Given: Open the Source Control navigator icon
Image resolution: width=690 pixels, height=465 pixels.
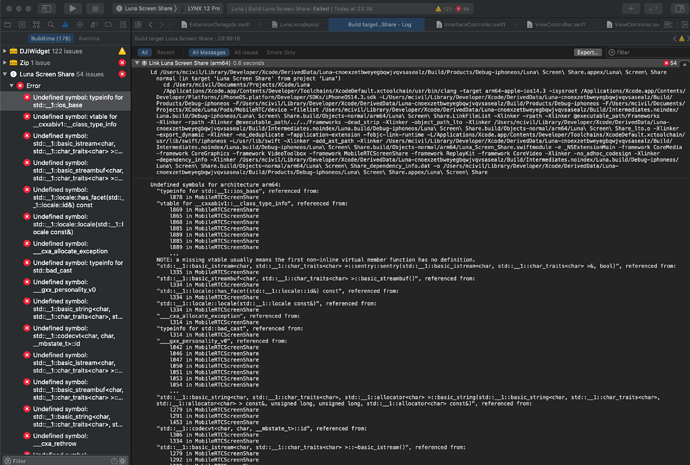Looking at the screenshot, I should (x=22, y=25).
